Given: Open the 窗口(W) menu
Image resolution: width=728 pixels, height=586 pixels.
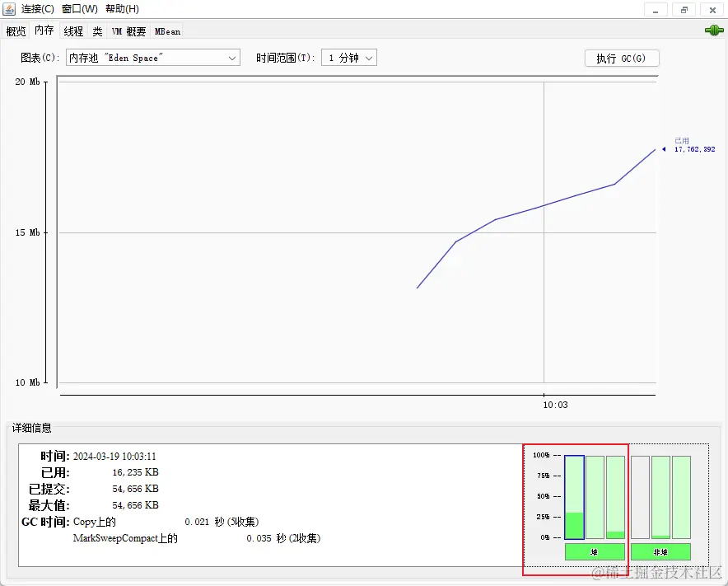Looking at the screenshot, I should 80,9.
